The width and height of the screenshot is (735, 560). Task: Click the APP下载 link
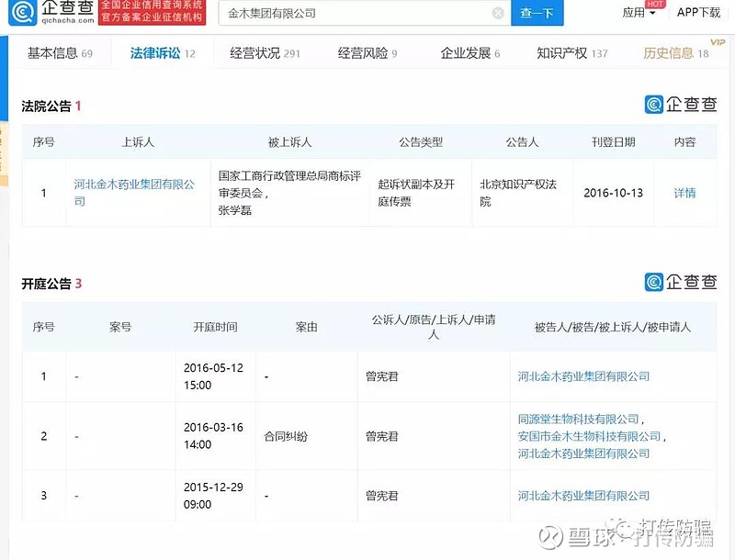click(698, 13)
